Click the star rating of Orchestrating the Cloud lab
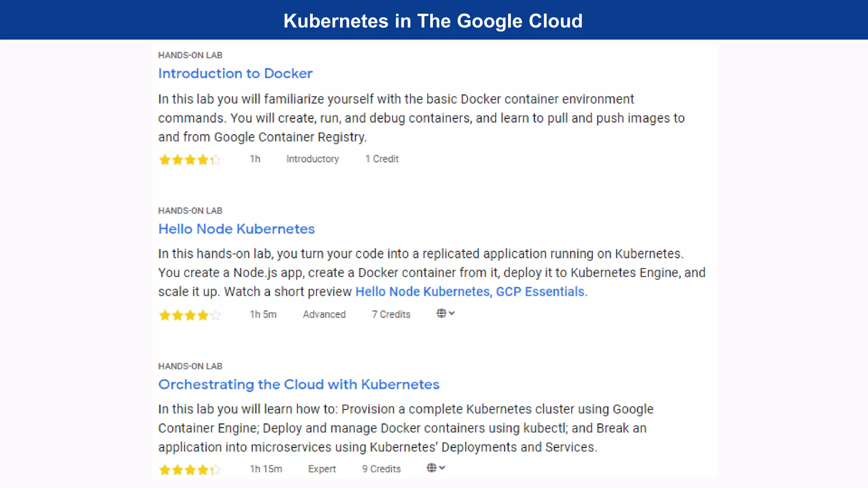Viewport: 868px width, 488px height. (x=190, y=469)
